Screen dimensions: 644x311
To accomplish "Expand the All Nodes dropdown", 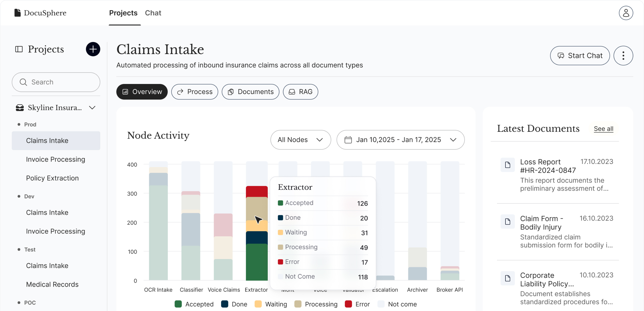I will (x=300, y=140).
